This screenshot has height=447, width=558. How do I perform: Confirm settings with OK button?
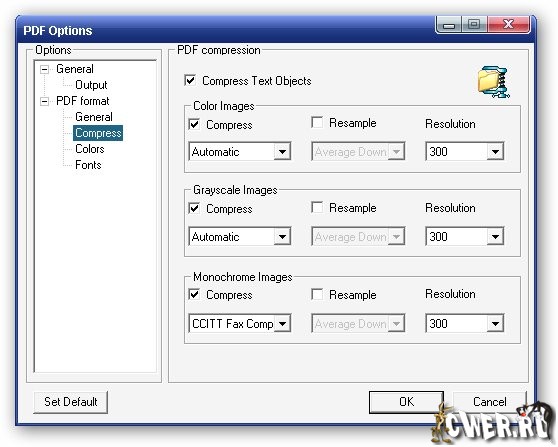click(x=406, y=402)
